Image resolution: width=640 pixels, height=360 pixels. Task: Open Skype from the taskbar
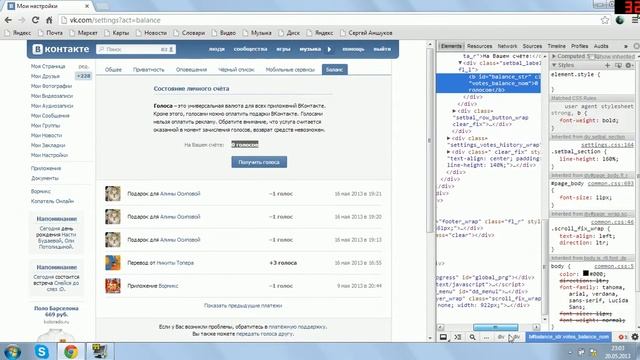pos(42,351)
